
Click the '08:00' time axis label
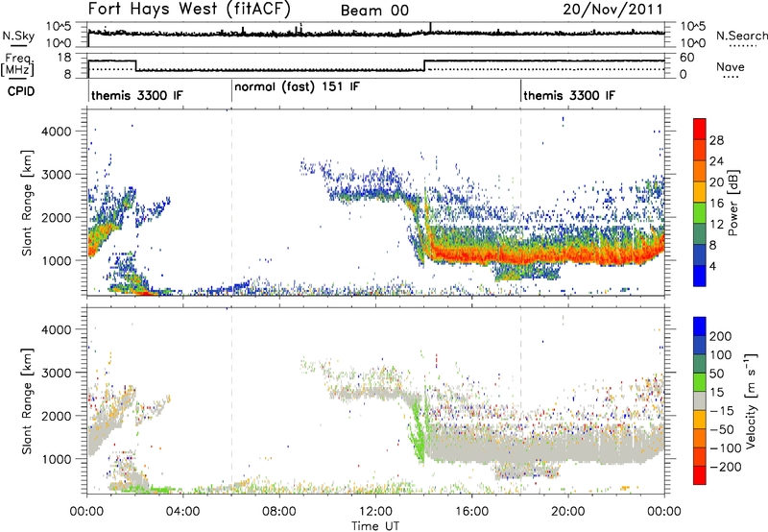coord(279,512)
